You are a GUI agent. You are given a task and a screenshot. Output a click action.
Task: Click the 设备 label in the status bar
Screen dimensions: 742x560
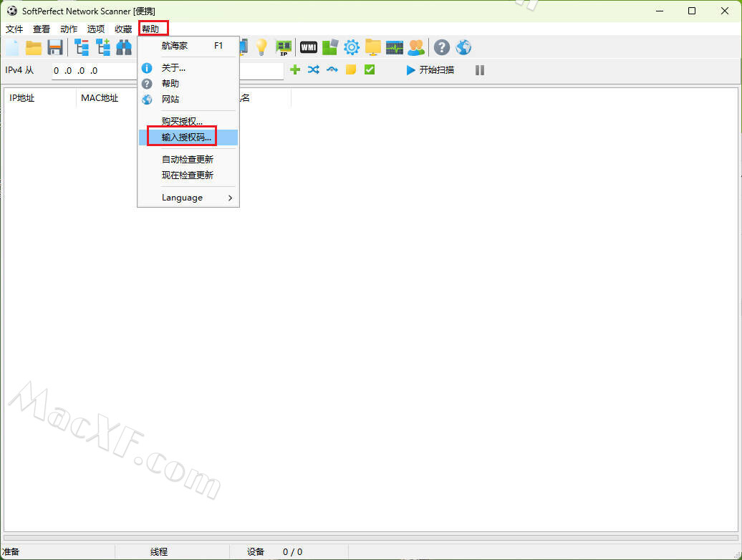tap(256, 552)
